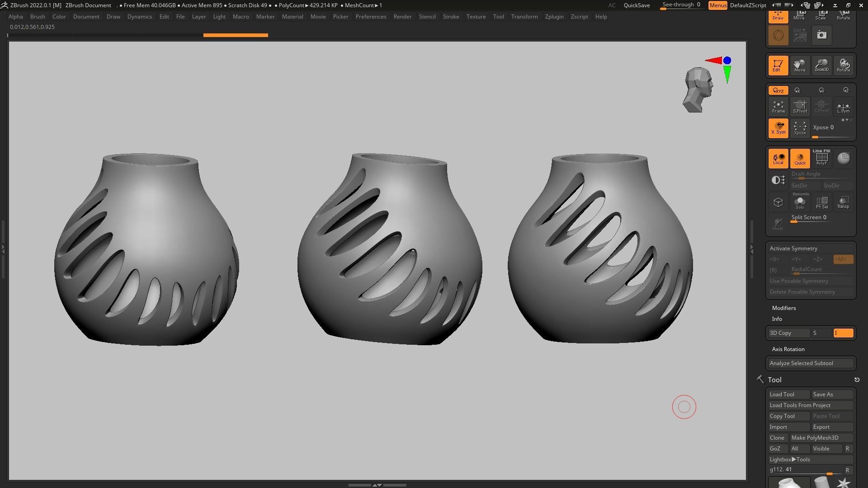Click Make PolyMesh3D button

(821, 438)
